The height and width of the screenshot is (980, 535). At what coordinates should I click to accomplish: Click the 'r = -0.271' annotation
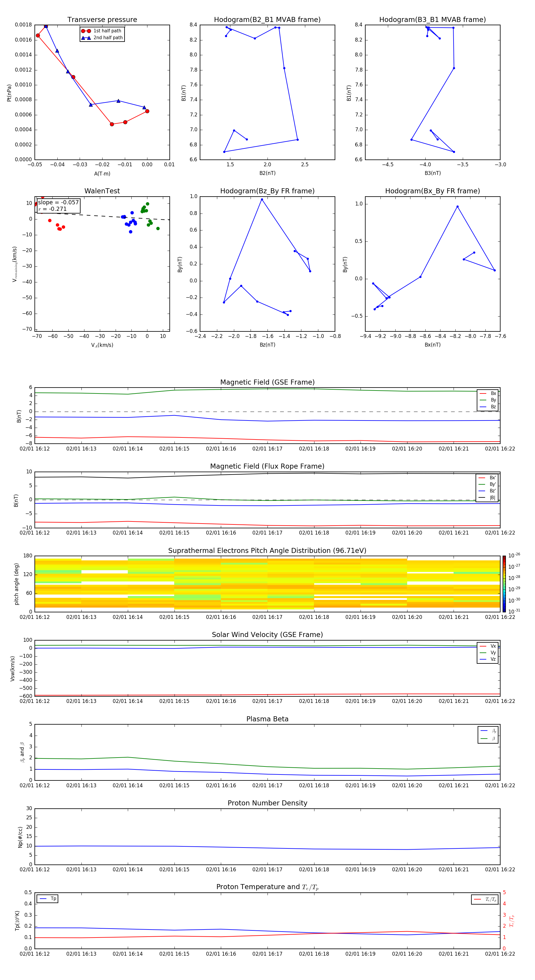pyautogui.click(x=53, y=209)
